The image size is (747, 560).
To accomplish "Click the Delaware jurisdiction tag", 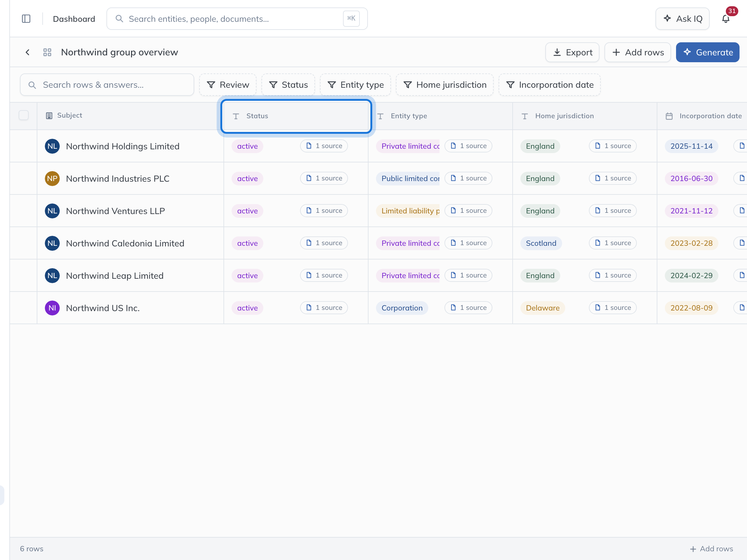I will 543,308.
